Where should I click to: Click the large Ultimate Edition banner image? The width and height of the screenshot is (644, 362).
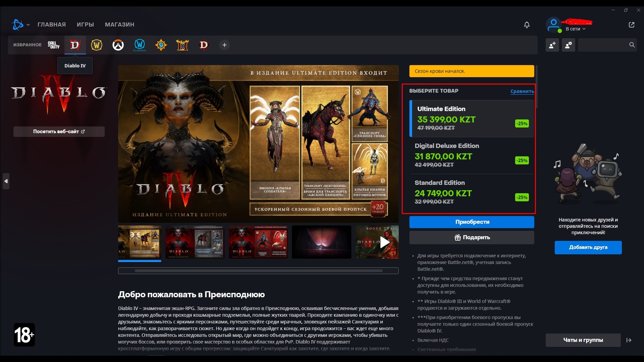click(x=258, y=144)
